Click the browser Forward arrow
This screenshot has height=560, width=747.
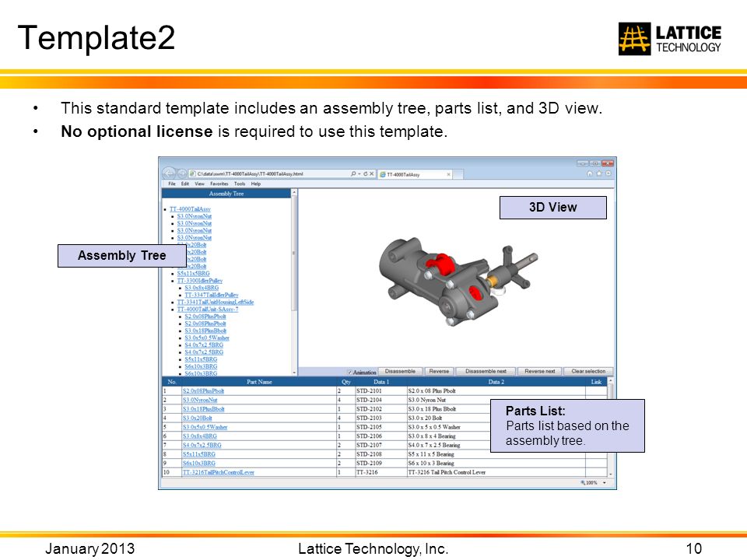pyautogui.click(x=181, y=173)
